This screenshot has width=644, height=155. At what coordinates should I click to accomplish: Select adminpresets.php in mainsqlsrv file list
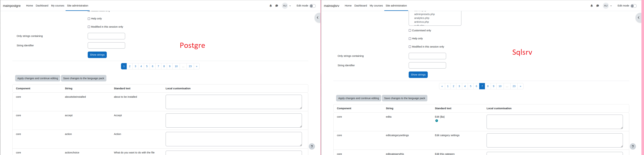424,14
